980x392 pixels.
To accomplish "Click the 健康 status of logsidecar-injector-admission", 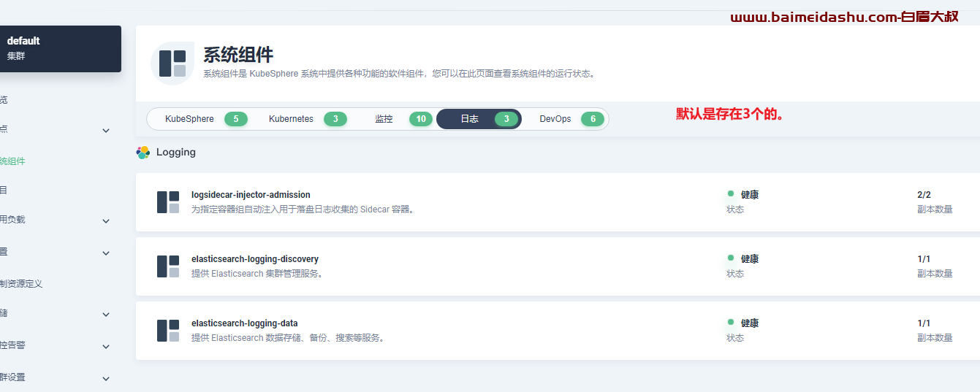I will 750,195.
